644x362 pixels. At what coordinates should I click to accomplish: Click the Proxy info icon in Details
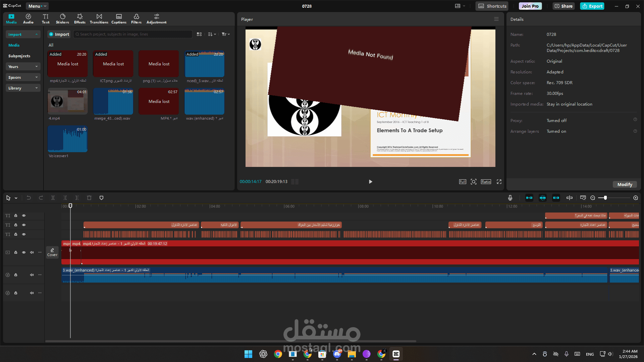[635, 119]
